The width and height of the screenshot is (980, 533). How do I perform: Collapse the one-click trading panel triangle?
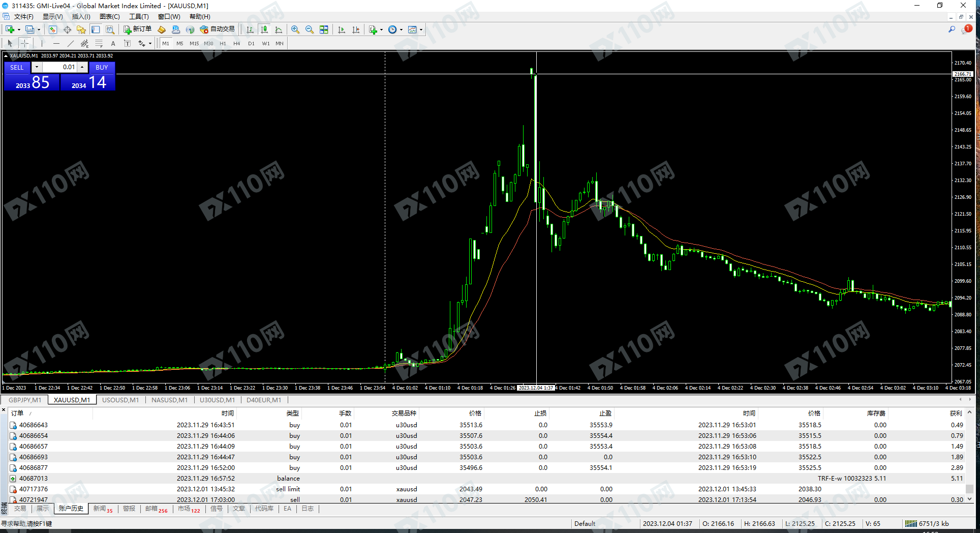[x=6, y=56]
